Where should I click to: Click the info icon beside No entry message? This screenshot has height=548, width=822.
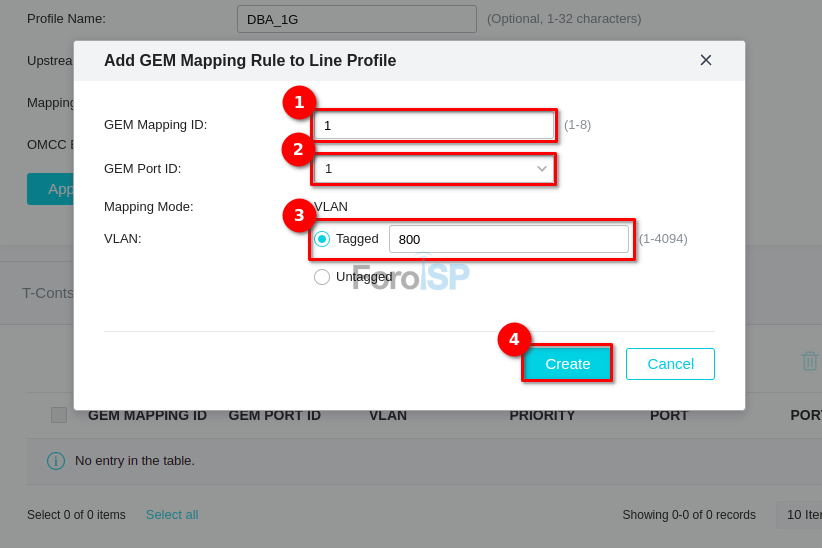[x=56, y=461]
